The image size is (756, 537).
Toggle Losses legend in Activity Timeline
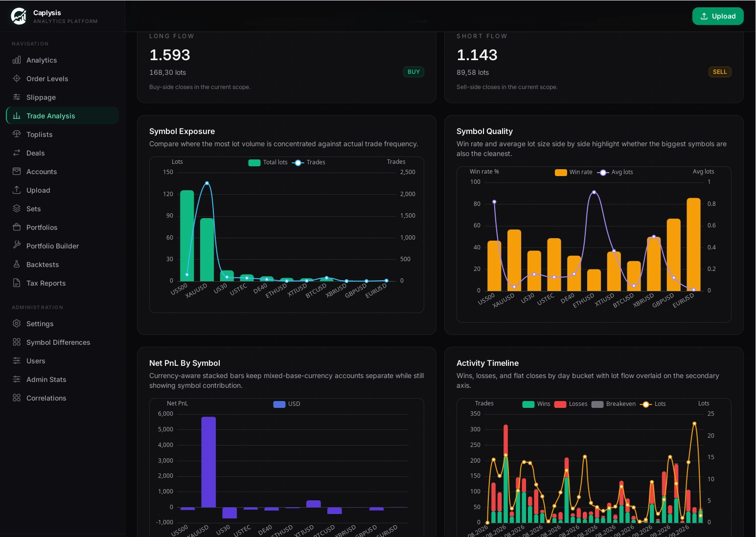coord(571,404)
